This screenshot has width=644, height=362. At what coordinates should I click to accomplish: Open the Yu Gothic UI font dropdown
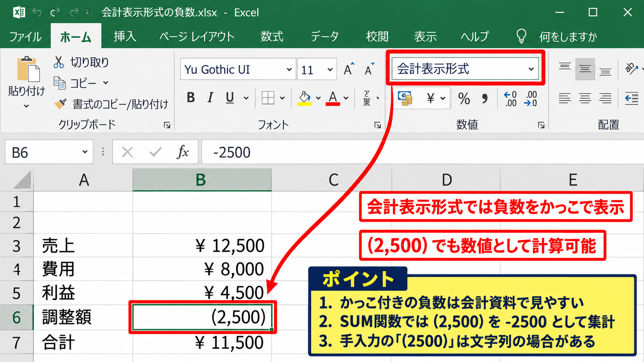(289, 70)
